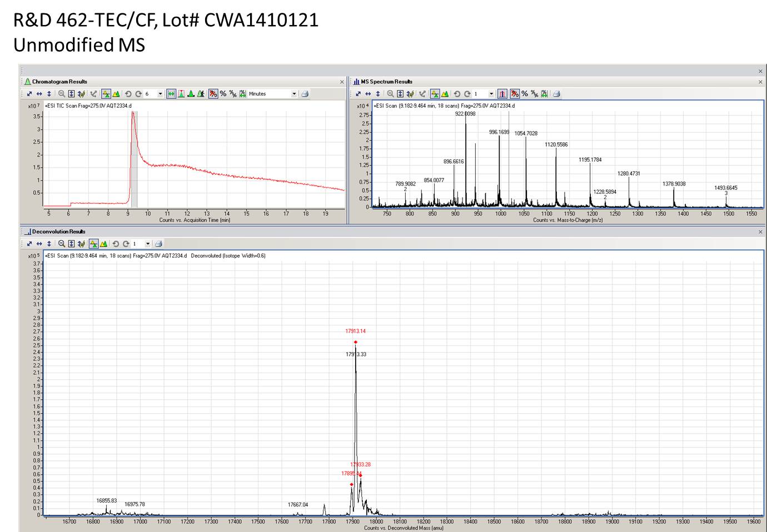
Task: Select the MS Spectrum Results panel title
Action: coord(386,82)
